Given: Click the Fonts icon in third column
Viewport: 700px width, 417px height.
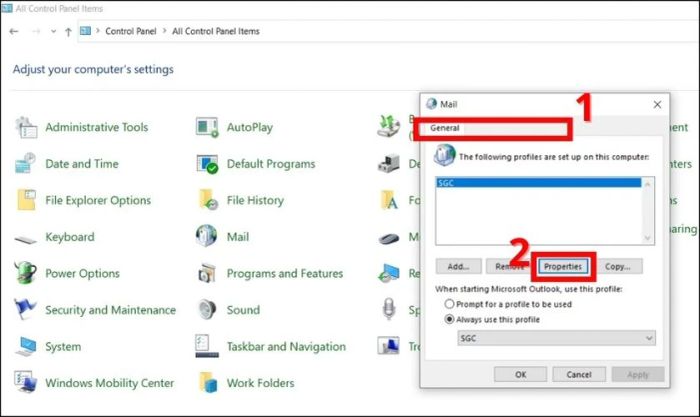Looking at the screenshot, I should pyautogui.click(x=389, y=200).
